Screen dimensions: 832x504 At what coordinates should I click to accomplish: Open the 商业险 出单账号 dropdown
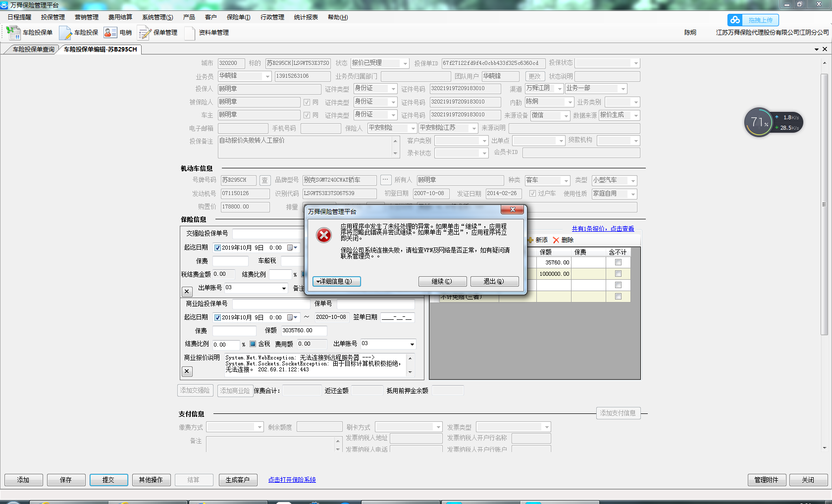(x=412, y=344)
